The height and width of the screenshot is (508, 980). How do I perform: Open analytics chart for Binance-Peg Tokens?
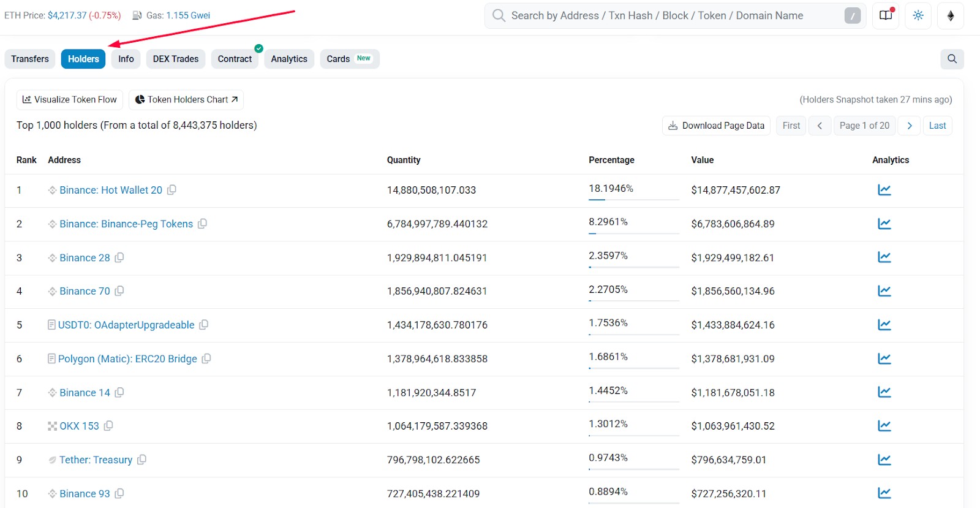(884, 224)
